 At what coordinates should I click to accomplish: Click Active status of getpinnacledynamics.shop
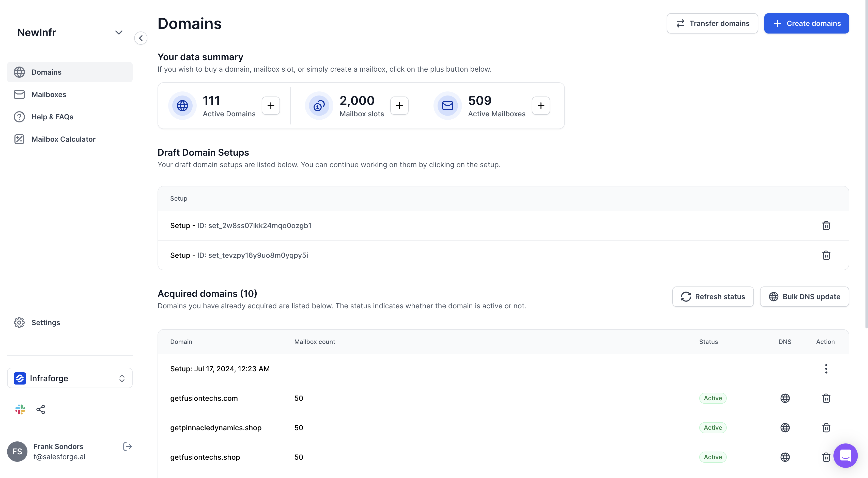pos(713,427)
